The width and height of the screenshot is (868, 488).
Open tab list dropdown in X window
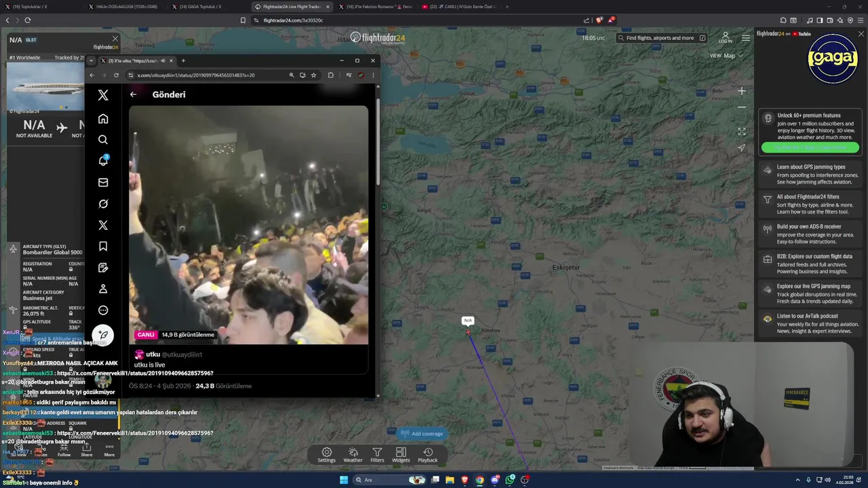92,60
